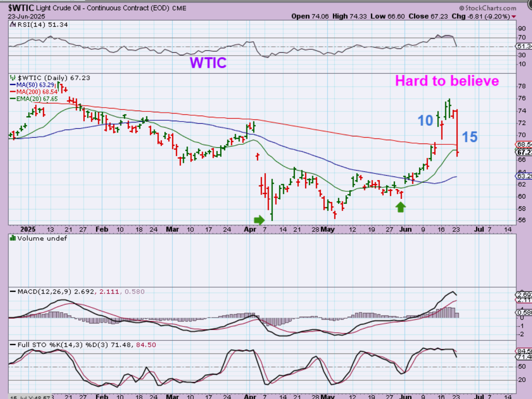Click the volume bars icon beside Volume undef
The height and width of the screenshot is (399, 532).
[x=12, y=238]
